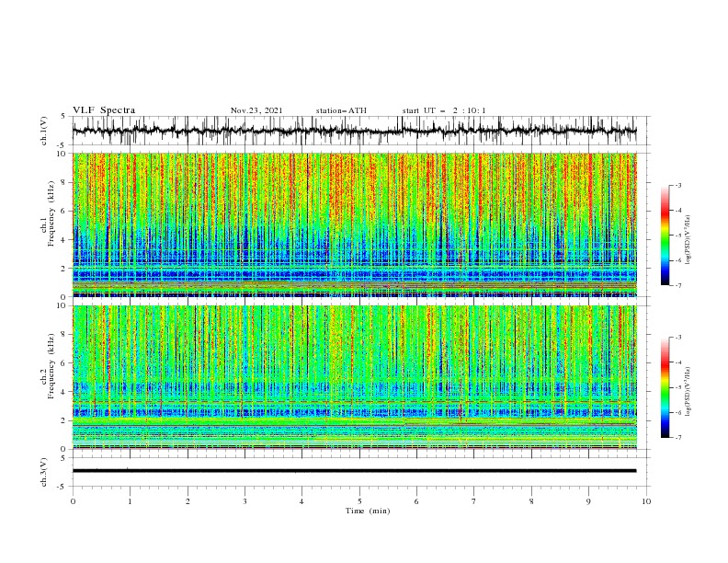Click the "10" minute tick on the time axis
The height and width of the screenshot is (563, 728).
pyautogui.click(x=646, y=501)
